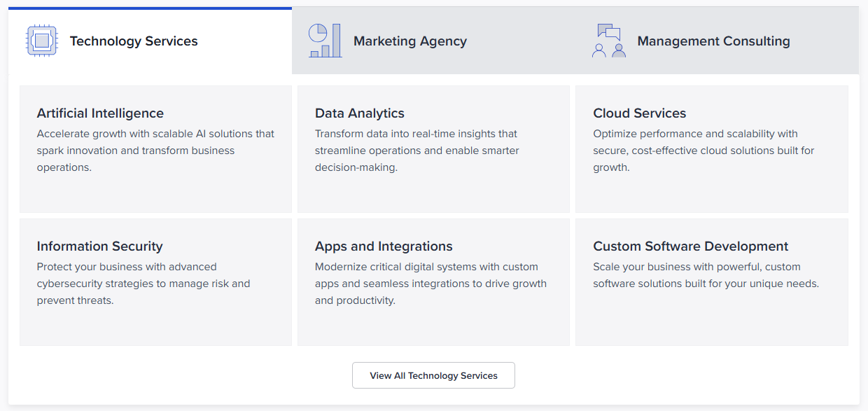Screen dimensions: 868x411
Task: Click the Artificial Intelligence description text
Action: [155, 151]
